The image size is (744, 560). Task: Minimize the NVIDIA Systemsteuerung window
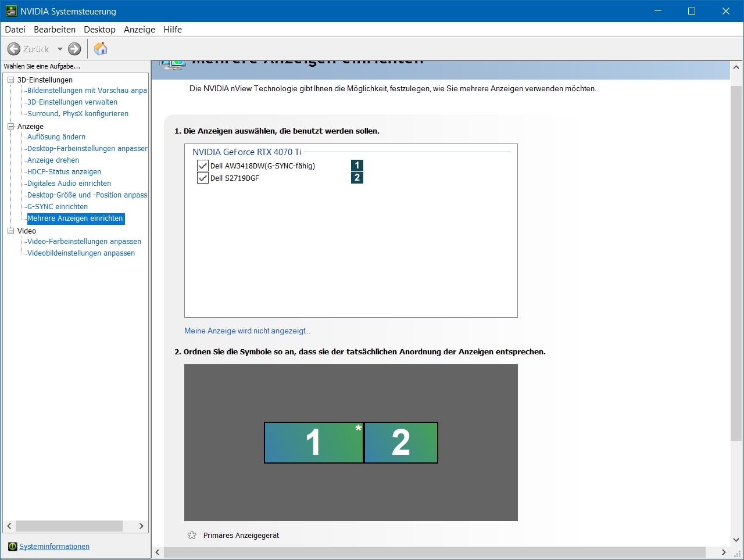tap(658, 11)
